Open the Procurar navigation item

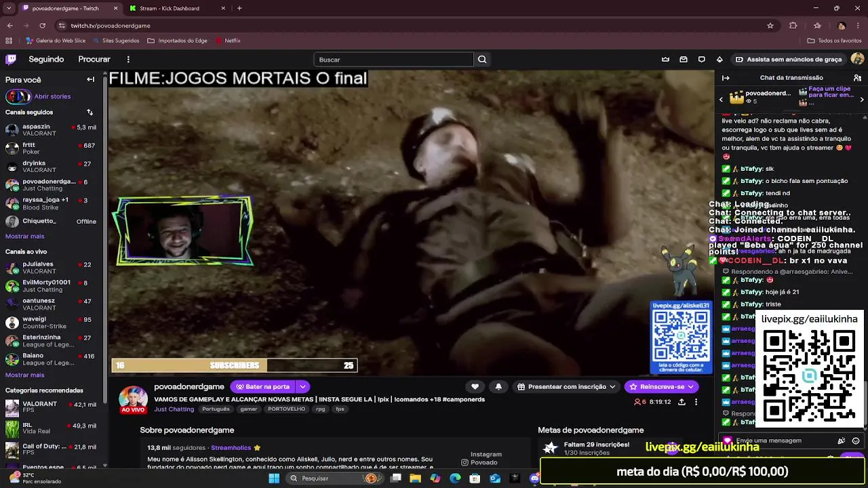94,59
